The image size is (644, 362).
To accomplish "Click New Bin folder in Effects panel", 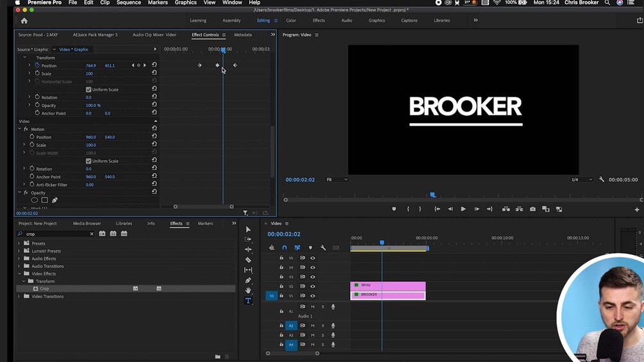I will (218, 356).
